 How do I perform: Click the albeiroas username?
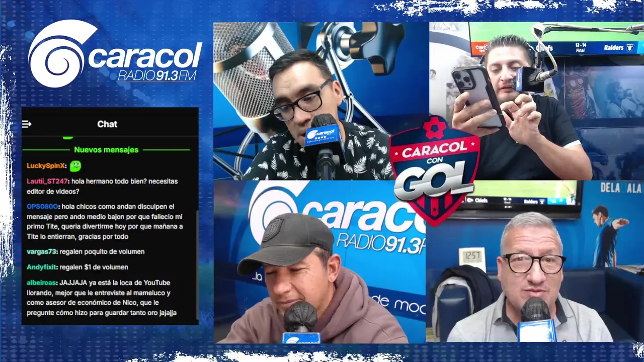point(42,283)
